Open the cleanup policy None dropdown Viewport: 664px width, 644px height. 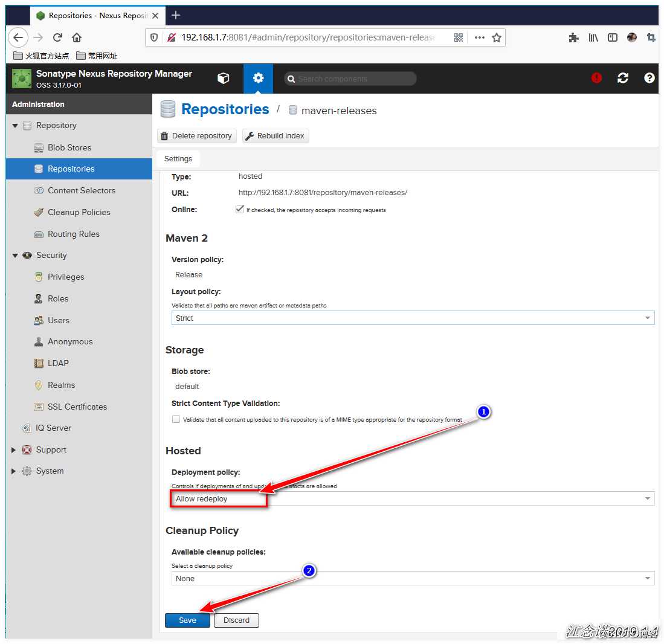tap(413, 578)
